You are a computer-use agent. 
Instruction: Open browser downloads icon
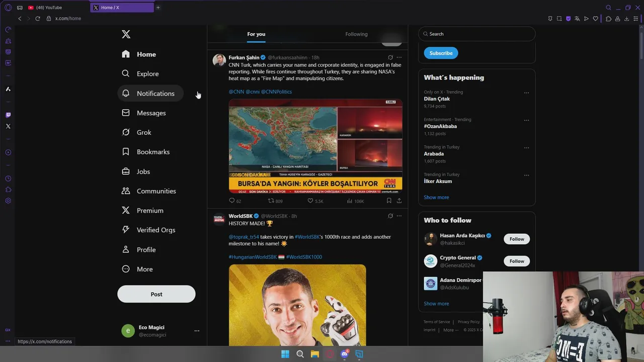pos(627,19)
